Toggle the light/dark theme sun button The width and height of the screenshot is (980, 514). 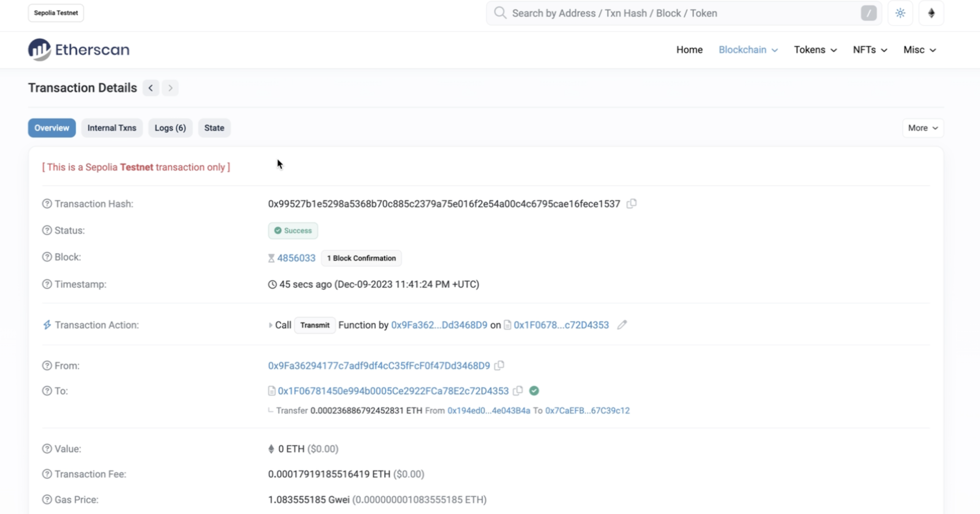tap(900, 13)
